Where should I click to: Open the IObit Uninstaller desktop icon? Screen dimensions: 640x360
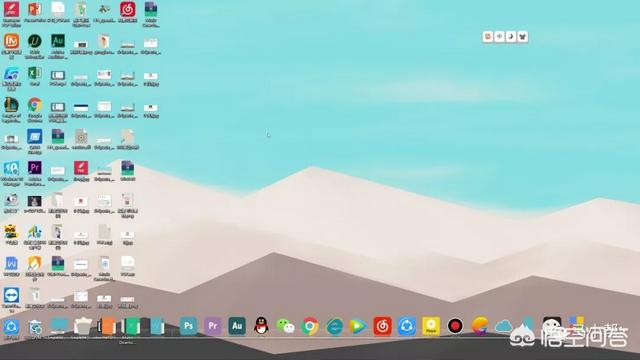pos(35,42)
